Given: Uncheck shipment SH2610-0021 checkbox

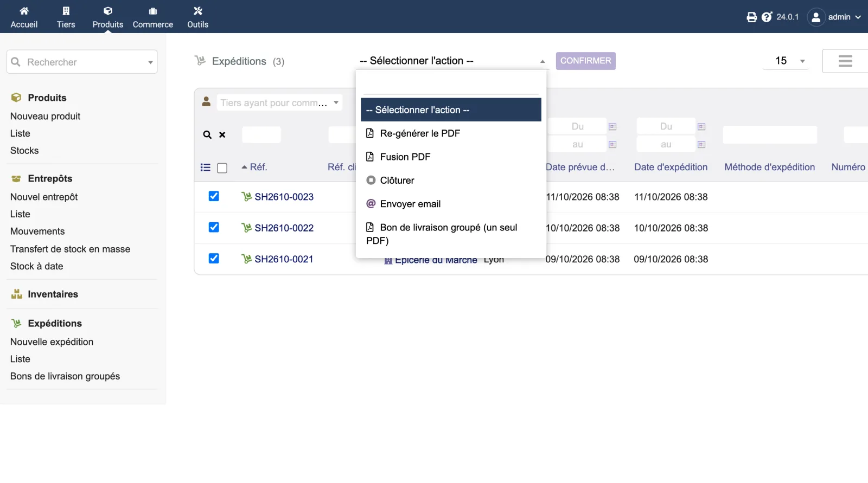Looking at the screenshot, I should [214, 259].
